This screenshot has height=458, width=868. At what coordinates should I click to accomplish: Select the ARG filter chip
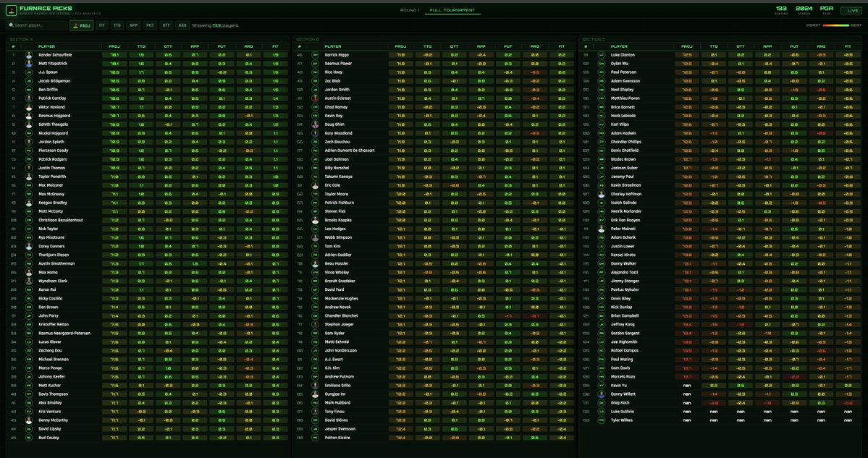[182, 25]
